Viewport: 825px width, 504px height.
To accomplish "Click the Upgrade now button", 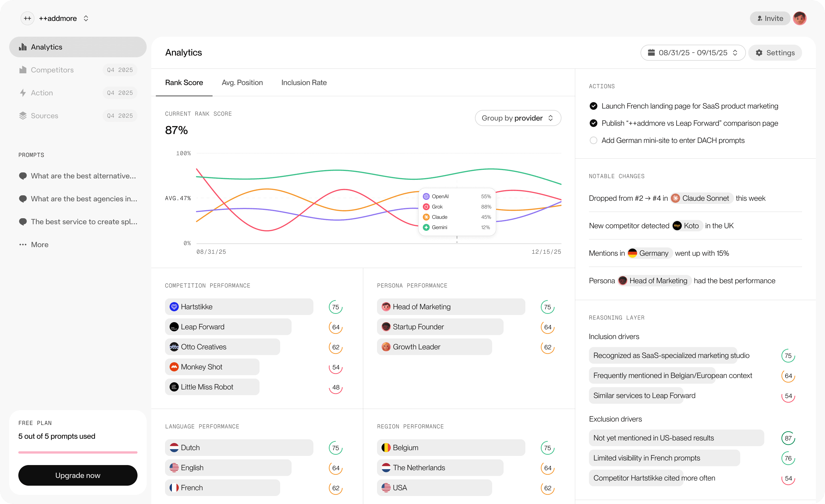I will pyautogui.click(x=78, y=475).
